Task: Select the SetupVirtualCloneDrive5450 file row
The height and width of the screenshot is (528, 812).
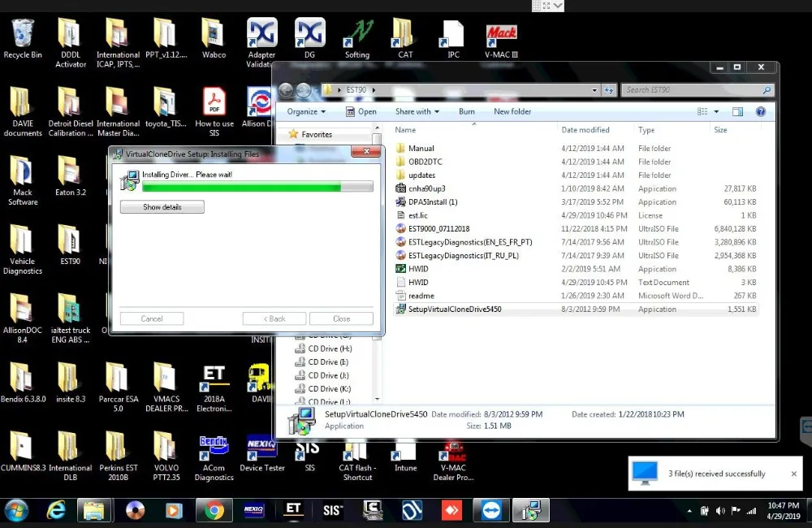Action: [x=575, y=309]
